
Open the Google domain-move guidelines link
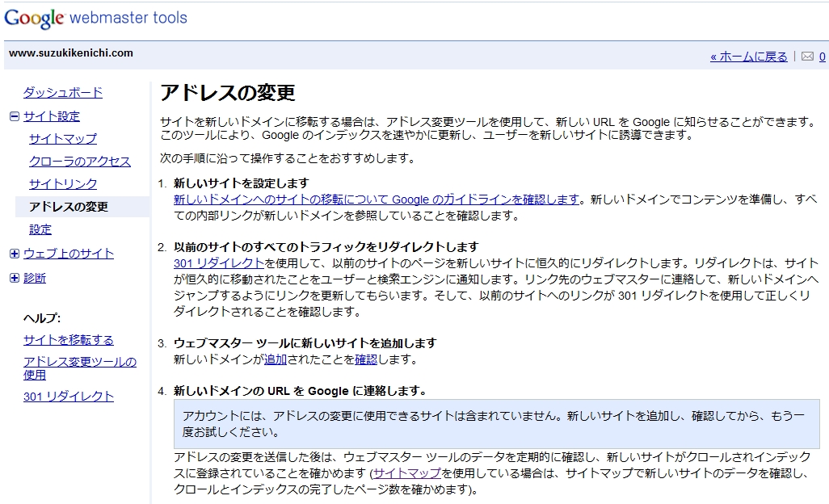377,199
